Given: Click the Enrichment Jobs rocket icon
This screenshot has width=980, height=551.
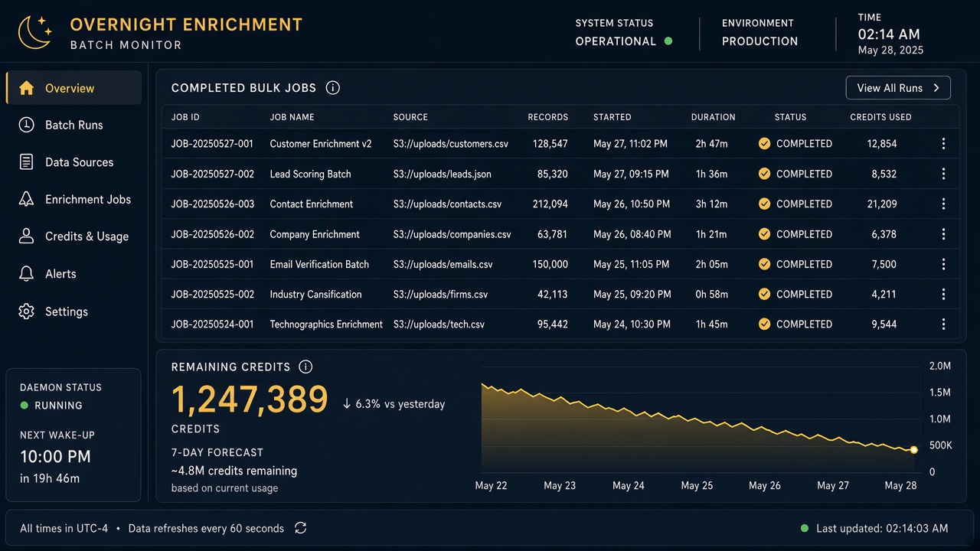Looking at the screenshot, I should tap(26, 199).
